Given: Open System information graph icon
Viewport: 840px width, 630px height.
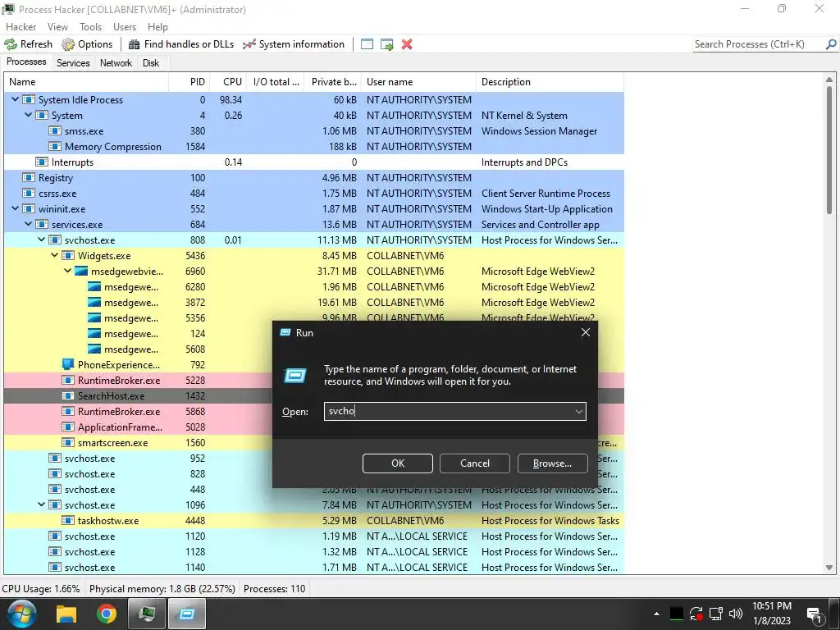Looking at the screenshot, I should [x=249, y=44].
